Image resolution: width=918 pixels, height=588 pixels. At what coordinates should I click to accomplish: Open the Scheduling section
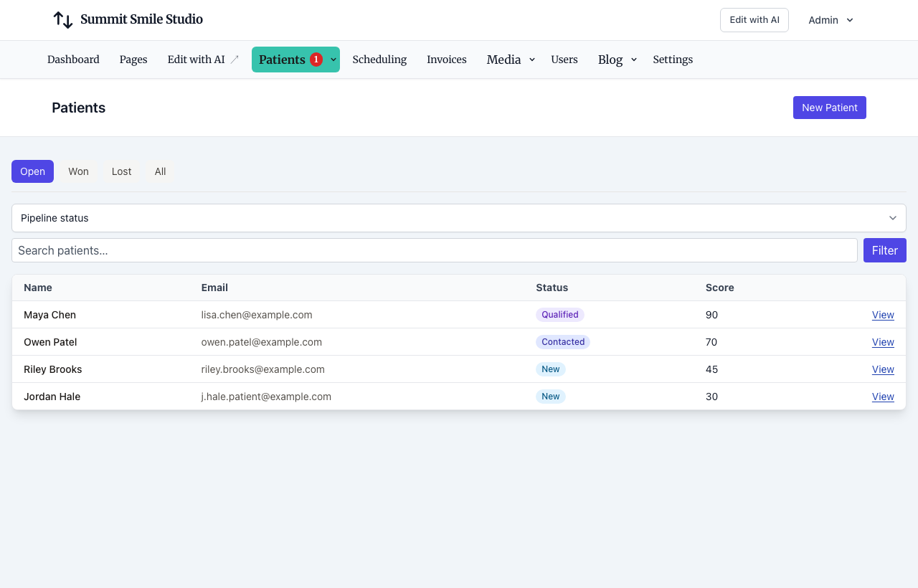[379, 60]
